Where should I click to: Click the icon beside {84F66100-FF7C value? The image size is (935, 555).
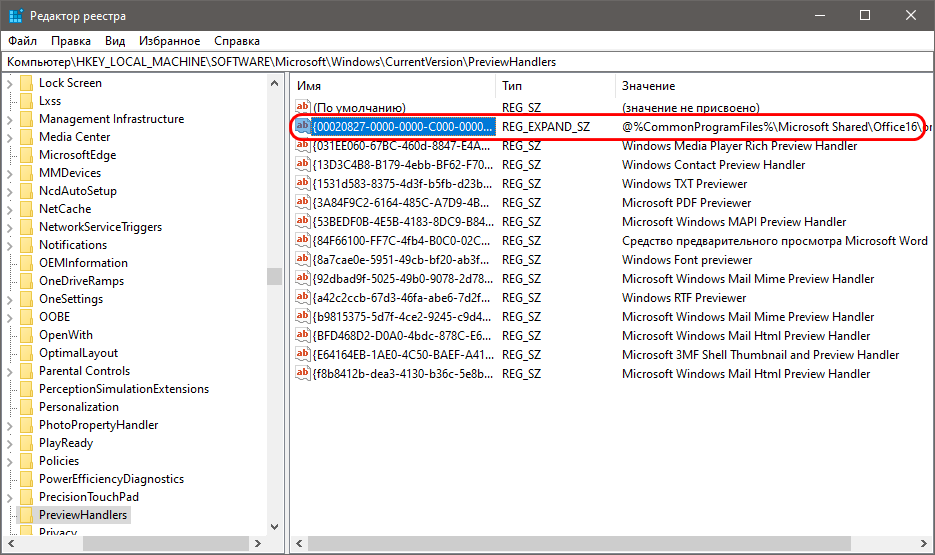click(x=303, y=240)
